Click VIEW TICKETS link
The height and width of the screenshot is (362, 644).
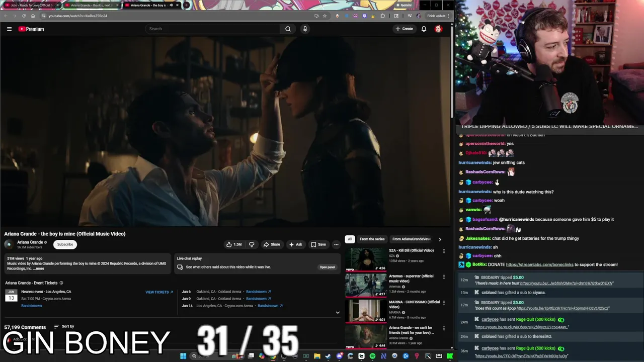tap(159, 292)
